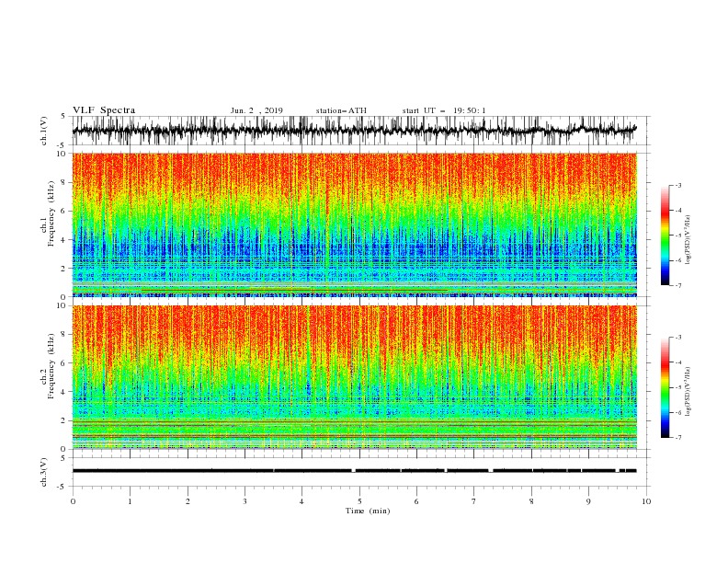Click the time axis tick label '0'

click(73, 501)
